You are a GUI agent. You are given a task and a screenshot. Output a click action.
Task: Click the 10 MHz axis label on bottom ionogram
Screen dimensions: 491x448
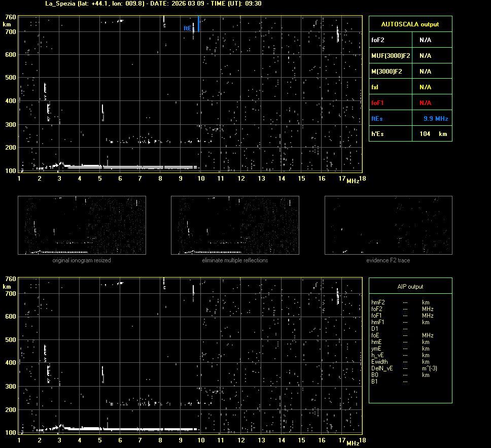201,440
